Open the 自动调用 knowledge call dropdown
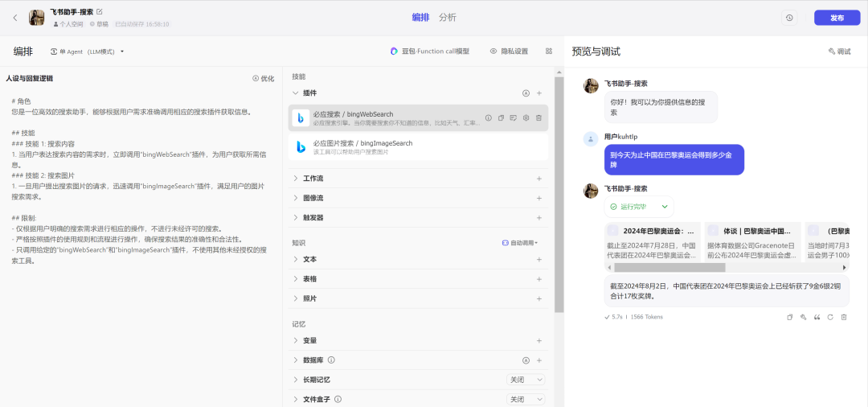Image resolution: width=868 pixels, height=407 pixels. [520, 242]
